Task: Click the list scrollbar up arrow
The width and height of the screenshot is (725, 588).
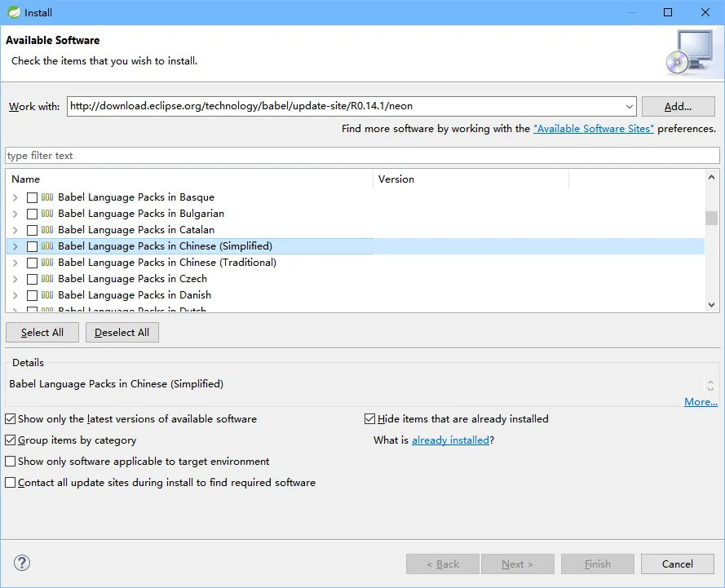Action: tap(711, 177)
